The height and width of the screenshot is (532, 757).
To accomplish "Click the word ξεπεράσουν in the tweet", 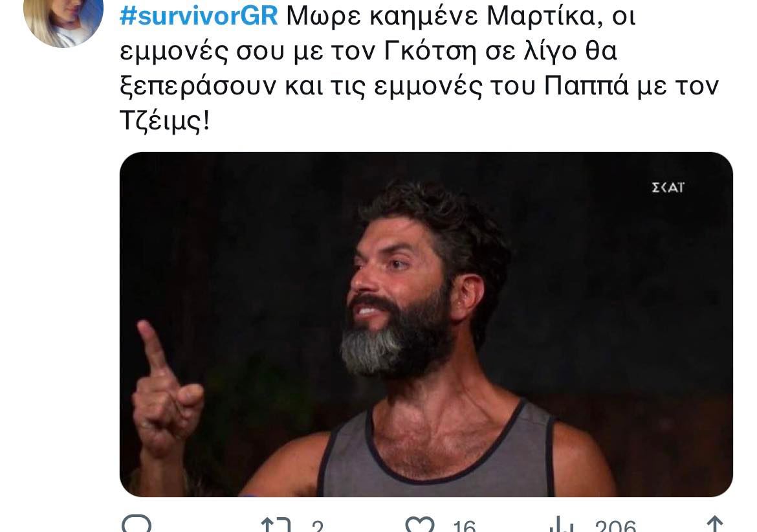I will (x=198, y=87).
